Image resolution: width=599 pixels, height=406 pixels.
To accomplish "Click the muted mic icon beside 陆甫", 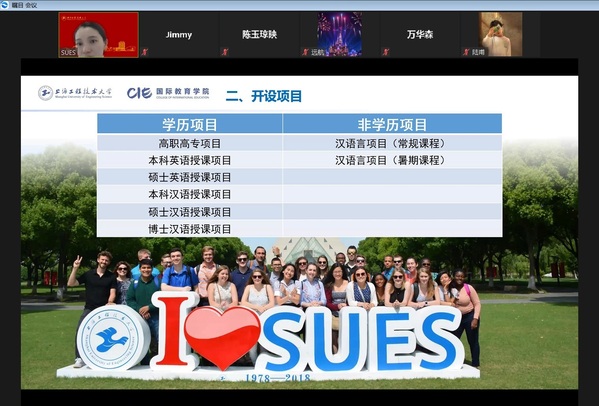I will (466, 52).
